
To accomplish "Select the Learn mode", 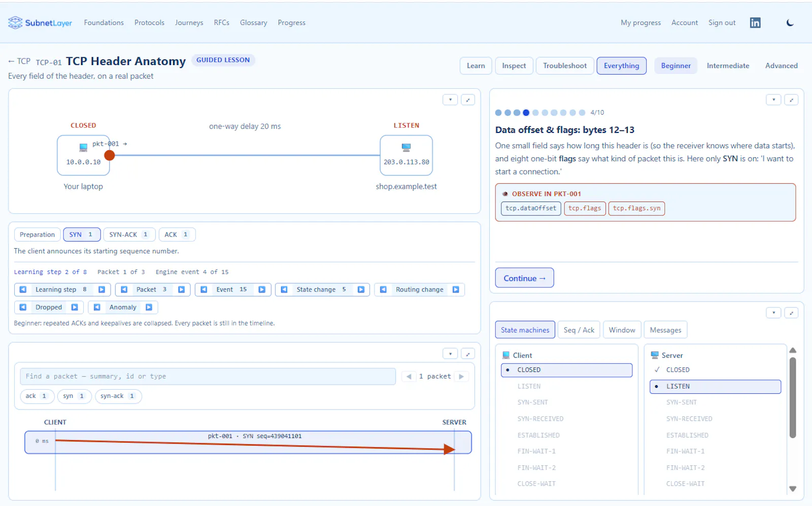I will (476, 65).
